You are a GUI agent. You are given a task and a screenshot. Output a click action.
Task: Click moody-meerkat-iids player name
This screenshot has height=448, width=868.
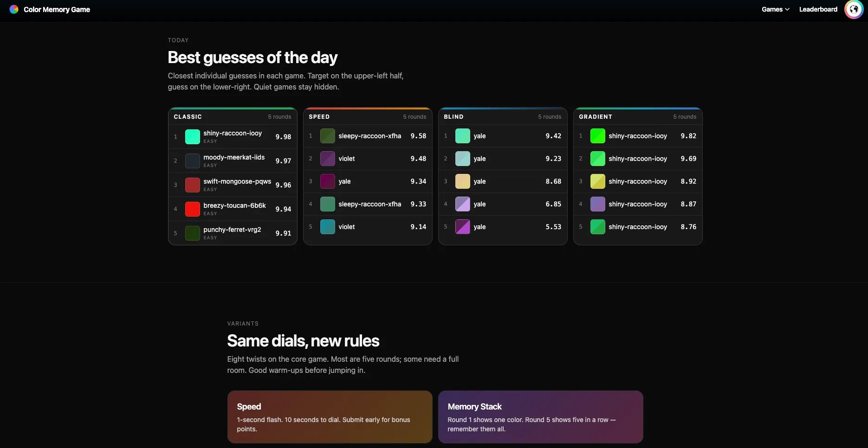point(234,157)
